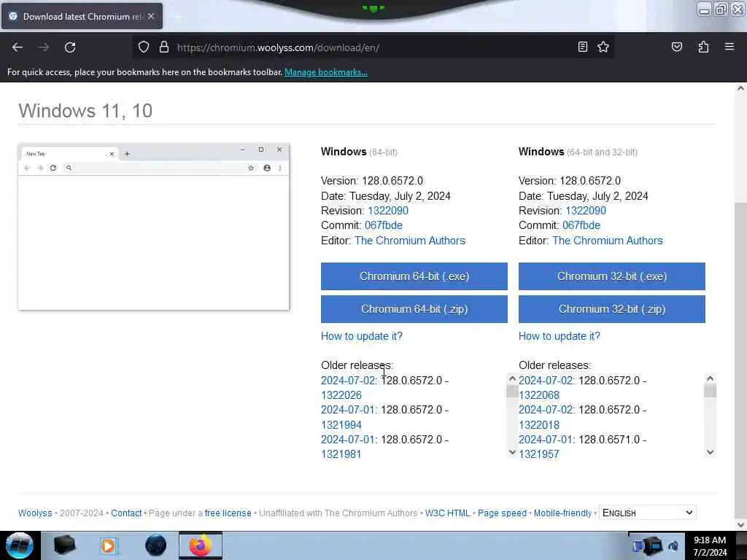
Task: Open commit 067fbde under 64-bit and 32-bit
Action: (581, 225)
